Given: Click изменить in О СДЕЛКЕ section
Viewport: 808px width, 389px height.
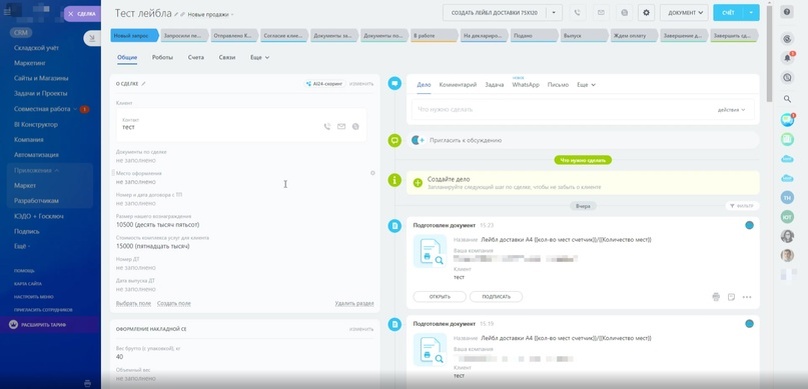Looking at the screenshot, I should [x=361, y=83].
